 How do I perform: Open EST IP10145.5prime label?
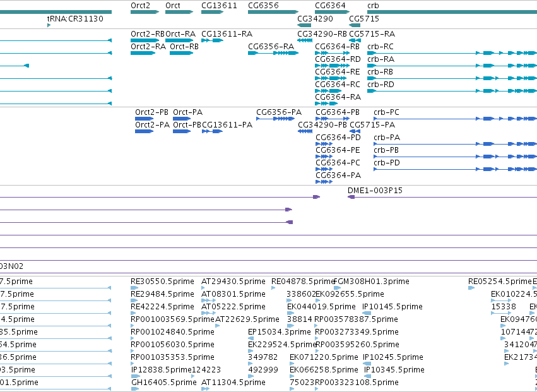point(392,307)
